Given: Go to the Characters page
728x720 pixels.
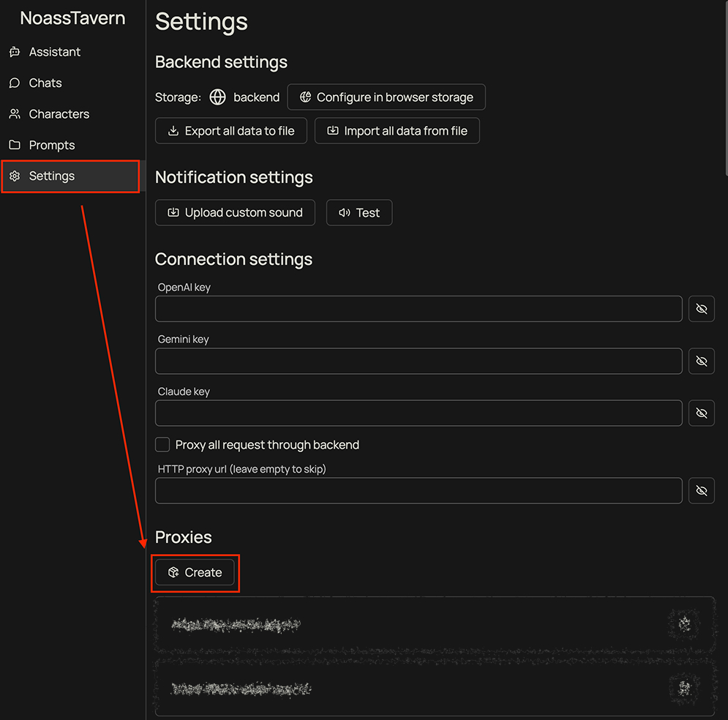Looking at the screenshot, I should 59,114.
